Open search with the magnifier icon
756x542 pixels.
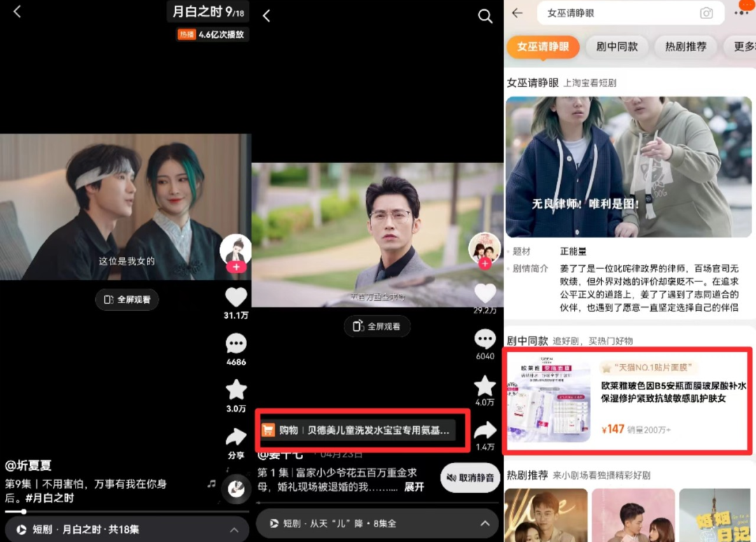tap(485, 16)
